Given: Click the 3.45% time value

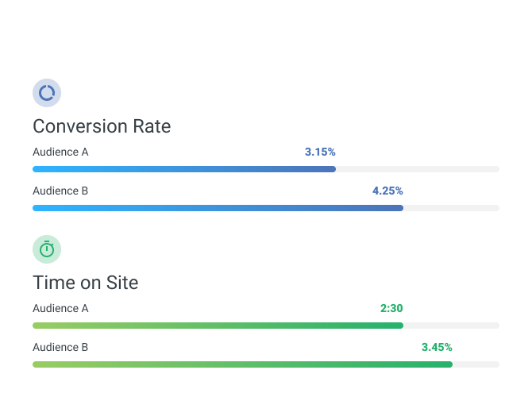Looking at the screenshot, I should pos(437,347).
